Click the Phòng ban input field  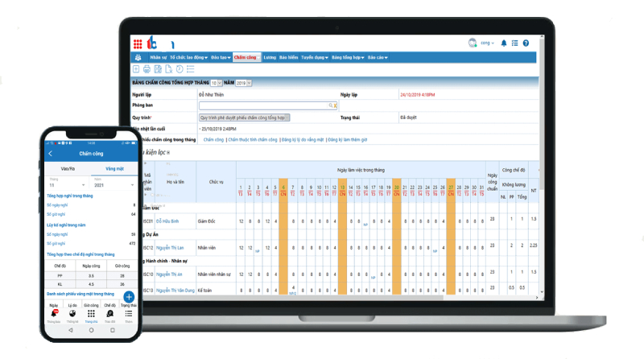click(262, 105)
